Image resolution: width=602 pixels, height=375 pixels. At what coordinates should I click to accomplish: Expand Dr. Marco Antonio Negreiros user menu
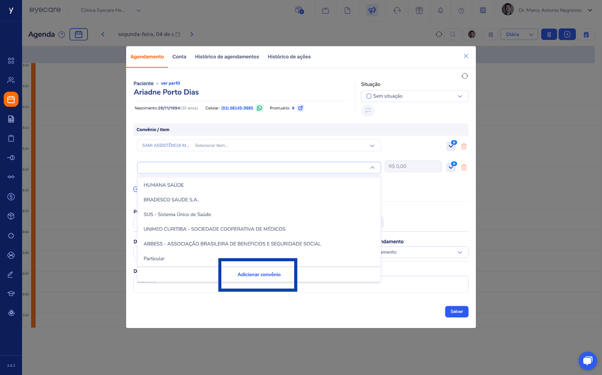pos(547,10)
